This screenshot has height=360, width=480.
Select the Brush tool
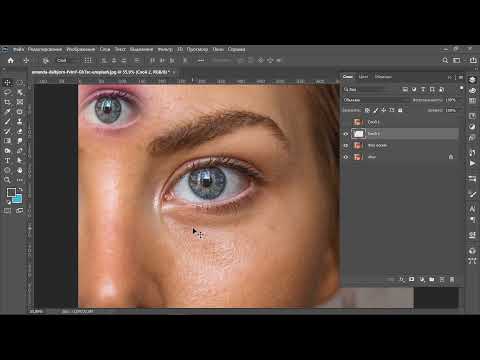pos(7,121)
